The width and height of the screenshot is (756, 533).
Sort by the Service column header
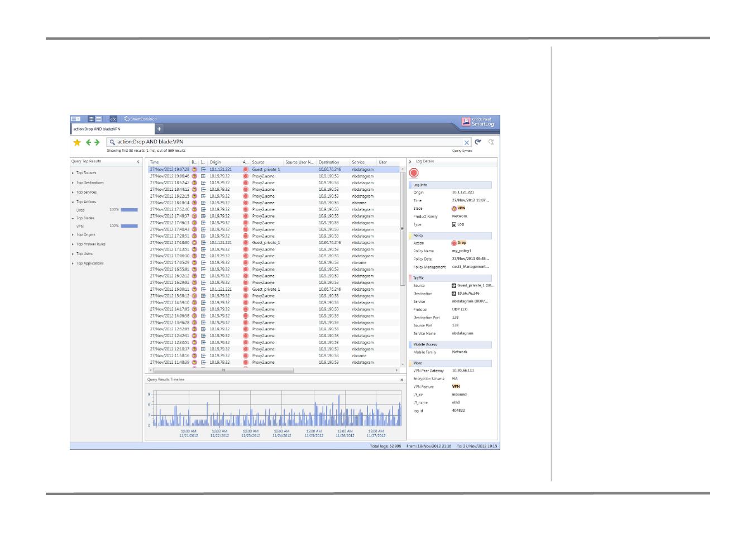coord(363,162)
